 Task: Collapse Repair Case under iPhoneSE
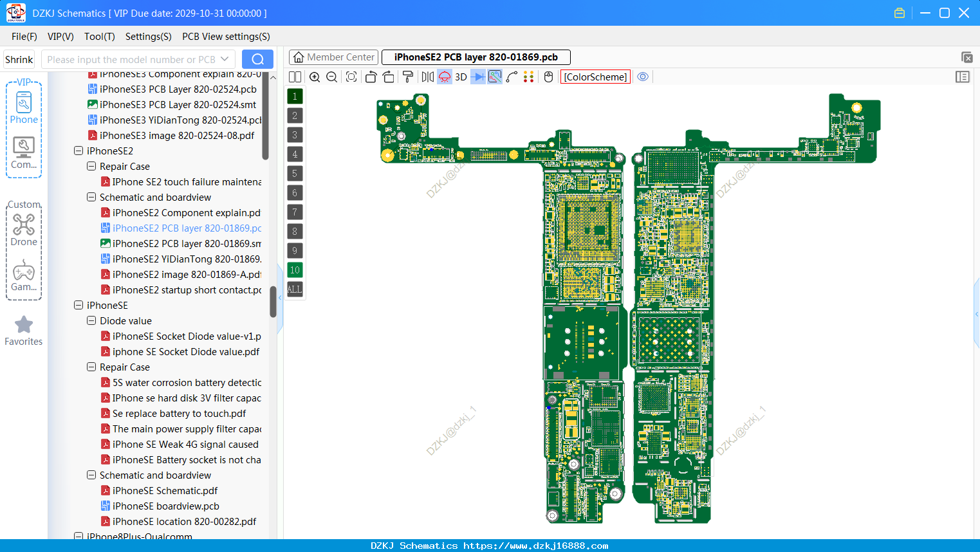click(x=91, y=367)
